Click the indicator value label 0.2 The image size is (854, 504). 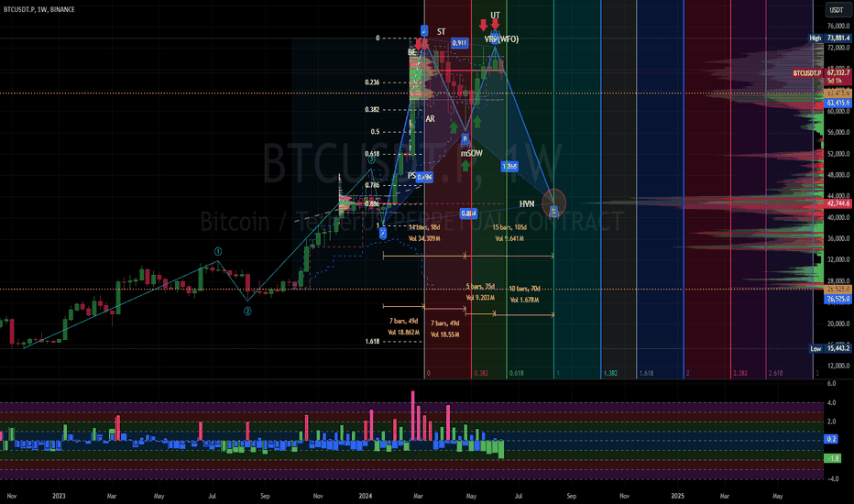coord(831,439)
